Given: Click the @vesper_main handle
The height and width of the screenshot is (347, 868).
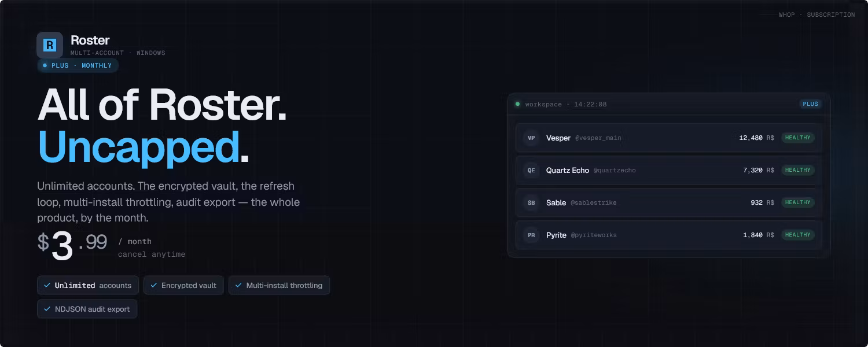Looking at the screenshot, I should (x=598, y=138).
